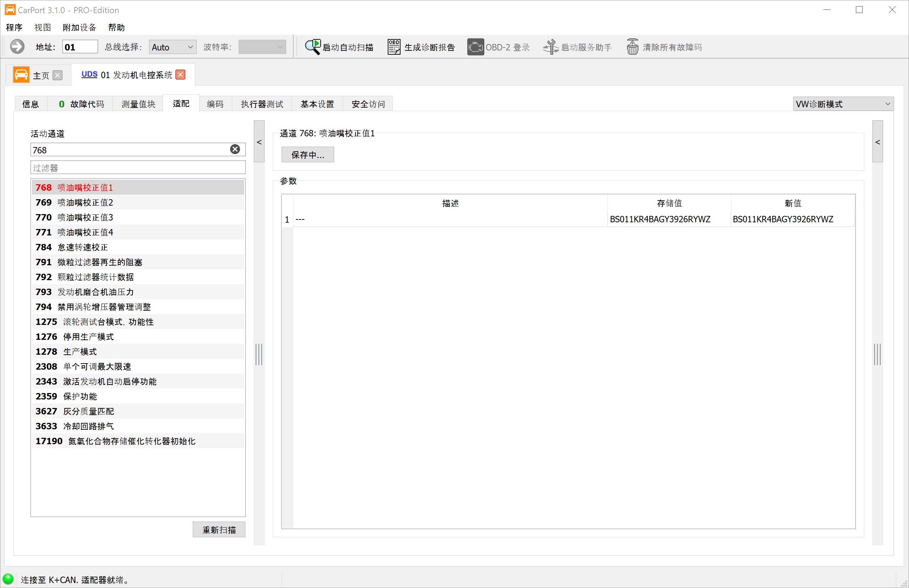The image size is (909, 588).
Task: Click the 过滤器 filter field
Action: click(138, 168)
